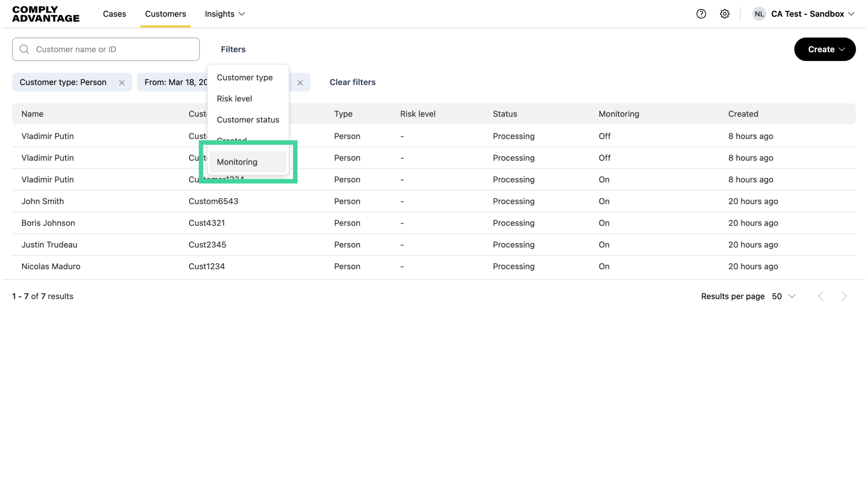Expand CA Test - Sandbox account menu
868x488 pixels.
812,14
